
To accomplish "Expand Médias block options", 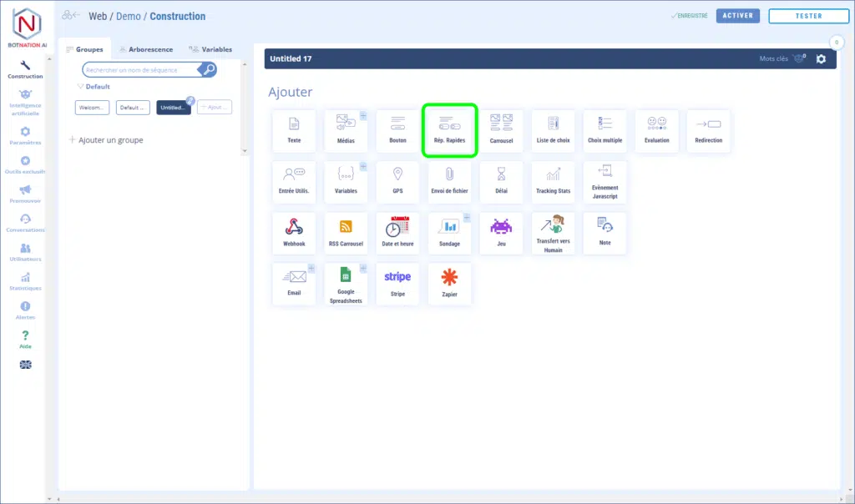I will (363, 116).
